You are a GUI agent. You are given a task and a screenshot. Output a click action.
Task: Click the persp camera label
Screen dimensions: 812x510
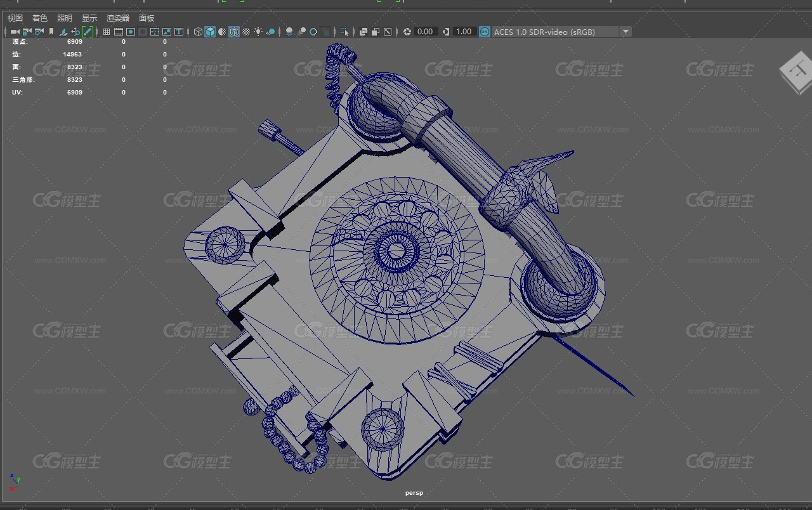pos(414,493)
